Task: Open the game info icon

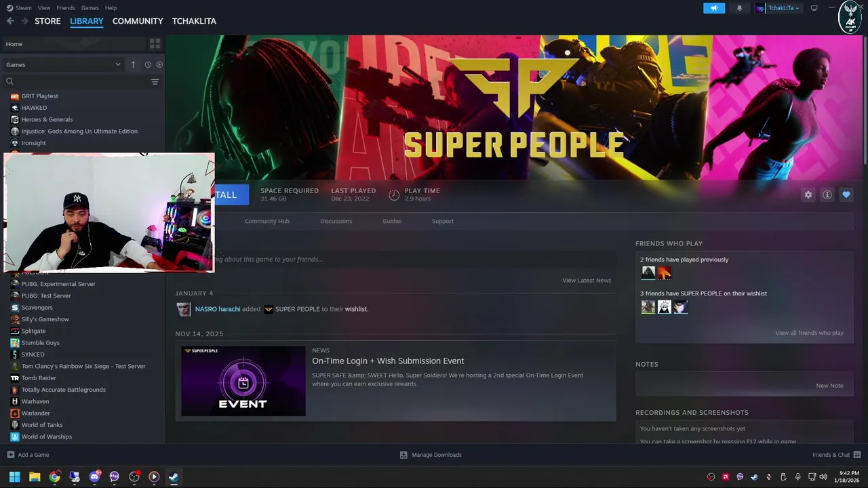Action: (x=827, y=195)
